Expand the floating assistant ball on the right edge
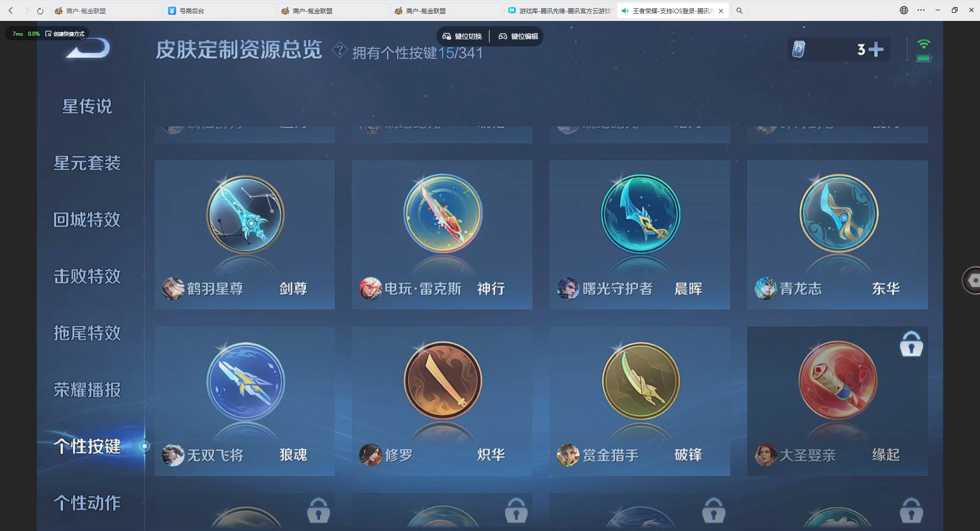Screen dimensions: 980x531 click(x=973, y=280)
